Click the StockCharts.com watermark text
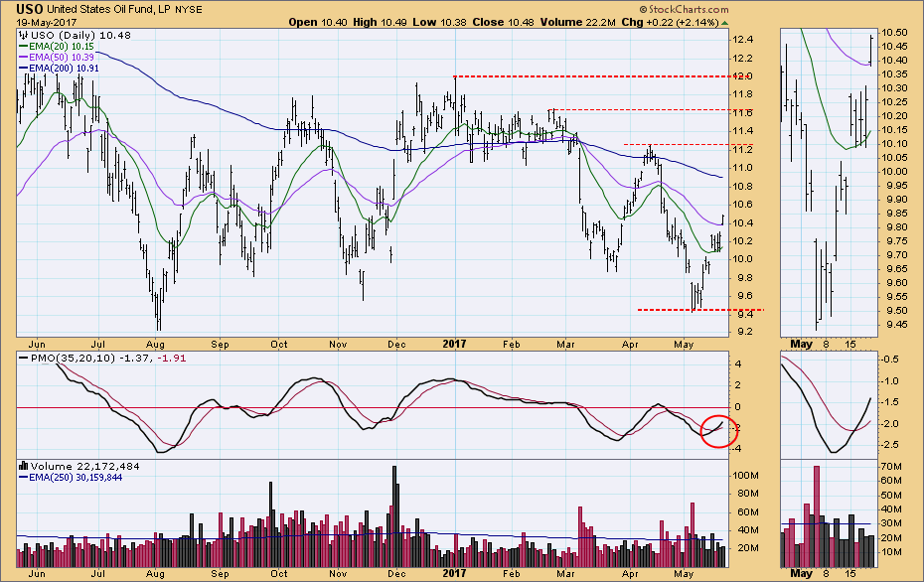The width and height of the screenshot is (924, 582). [684, 9]
